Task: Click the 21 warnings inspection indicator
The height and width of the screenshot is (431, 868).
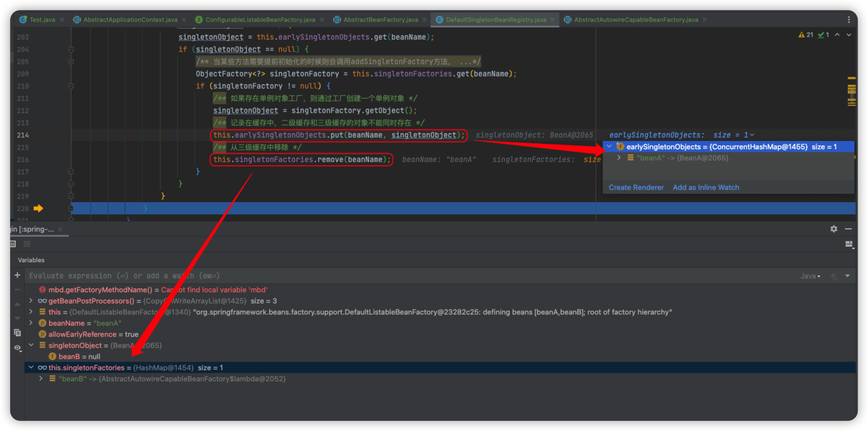Action: click(x=806, y=35)
